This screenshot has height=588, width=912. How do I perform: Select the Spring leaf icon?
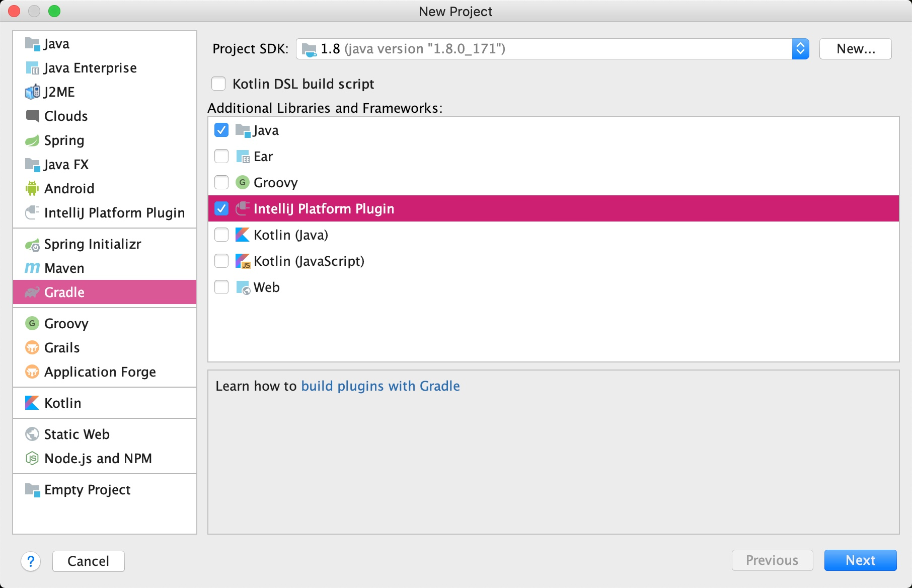32,140
